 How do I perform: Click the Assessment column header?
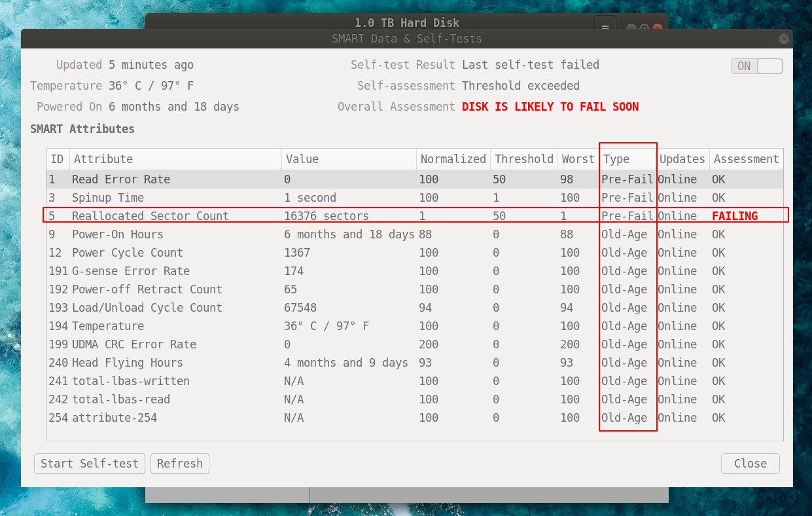pos(746,159)
